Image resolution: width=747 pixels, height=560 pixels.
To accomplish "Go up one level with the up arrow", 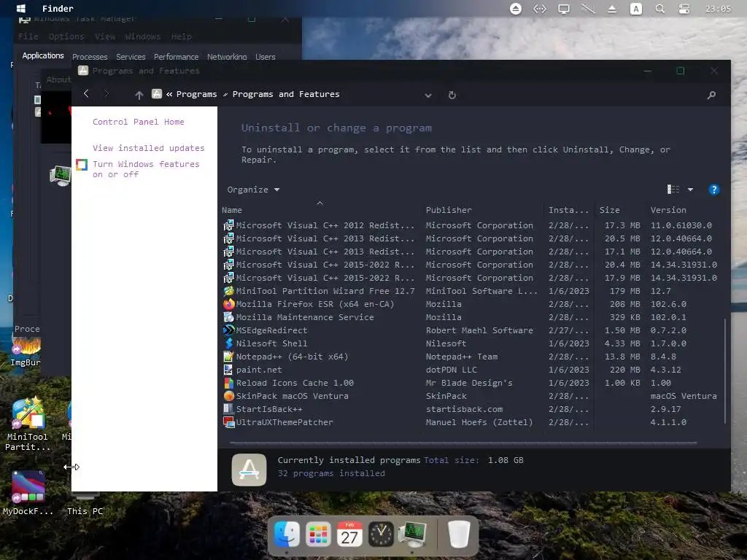I will coord(139,95).
